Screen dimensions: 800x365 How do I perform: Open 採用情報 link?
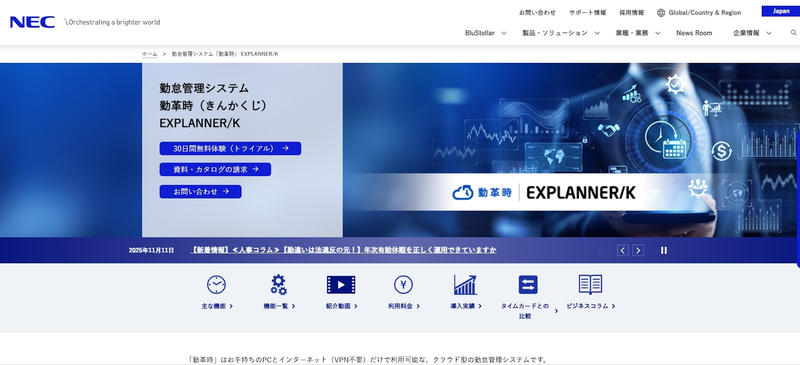(632, 13)
